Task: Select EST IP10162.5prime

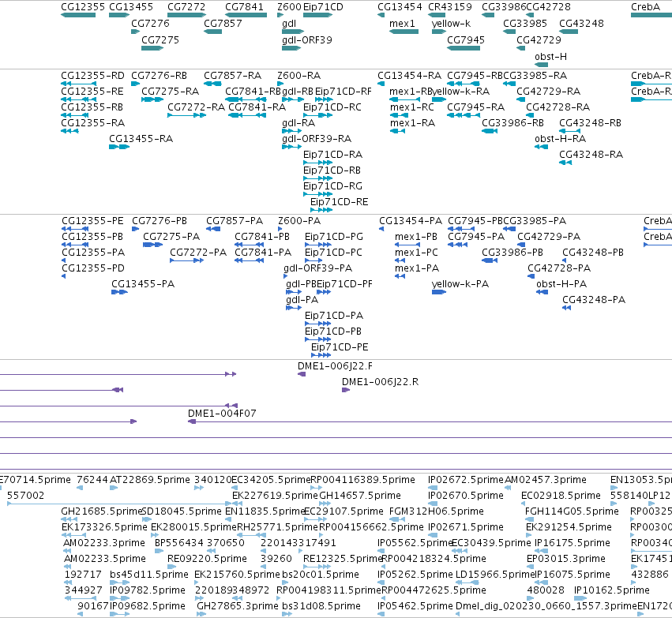Action: pyautogui.click(x=611, y=590)
